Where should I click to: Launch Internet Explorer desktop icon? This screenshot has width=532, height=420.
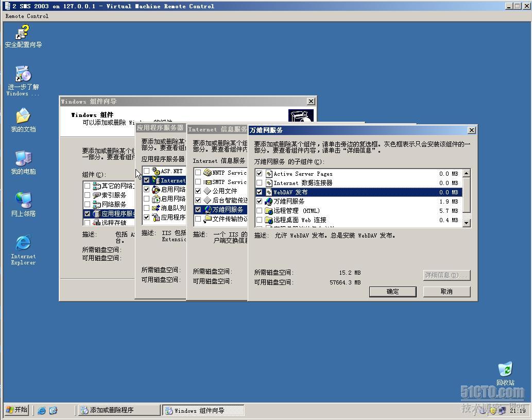coord(23,249)
